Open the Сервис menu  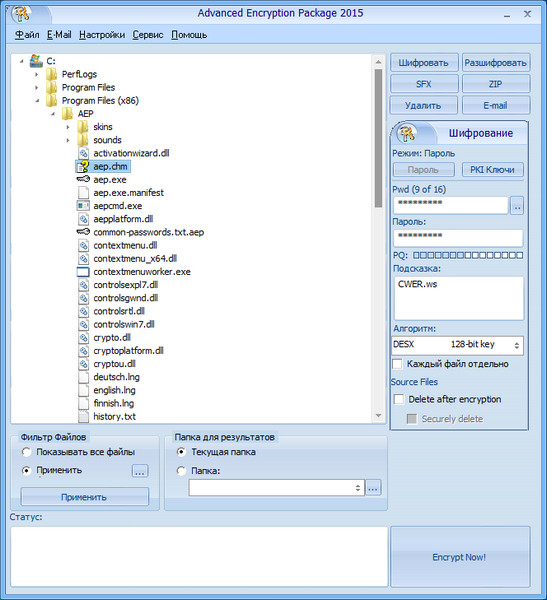[148, 35]
